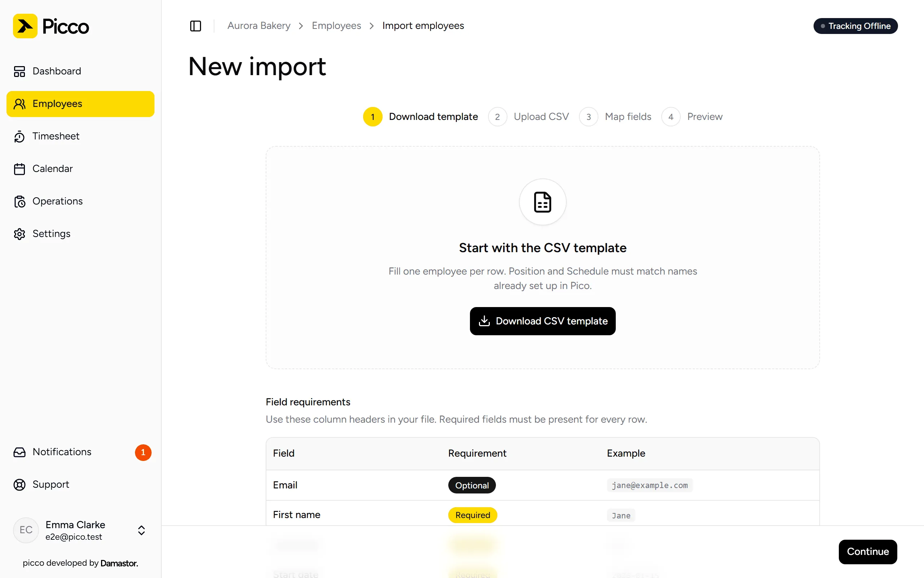The width and height of the screenshot is (924, 578).
Task: Click the EC user avatar
Action: click(x=26, y=530)
